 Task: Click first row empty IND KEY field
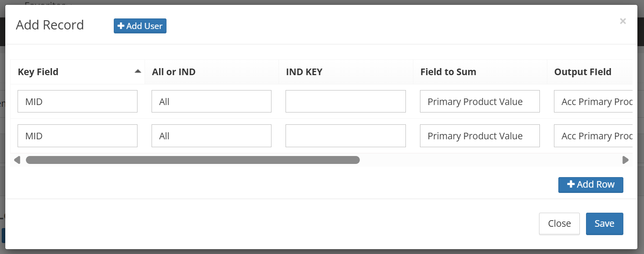(x=345, y=102)
